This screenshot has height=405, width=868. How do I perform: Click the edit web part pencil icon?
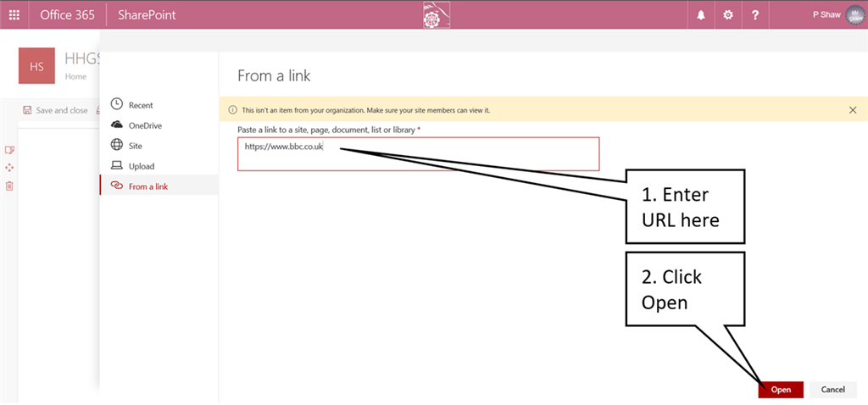(9, 150)
